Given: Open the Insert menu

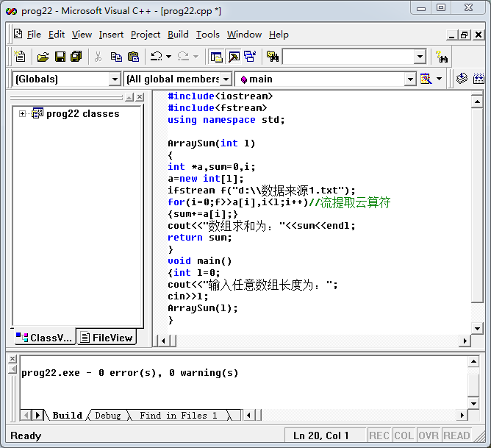Looking at the screenshot, I should (x=111, y=35).
